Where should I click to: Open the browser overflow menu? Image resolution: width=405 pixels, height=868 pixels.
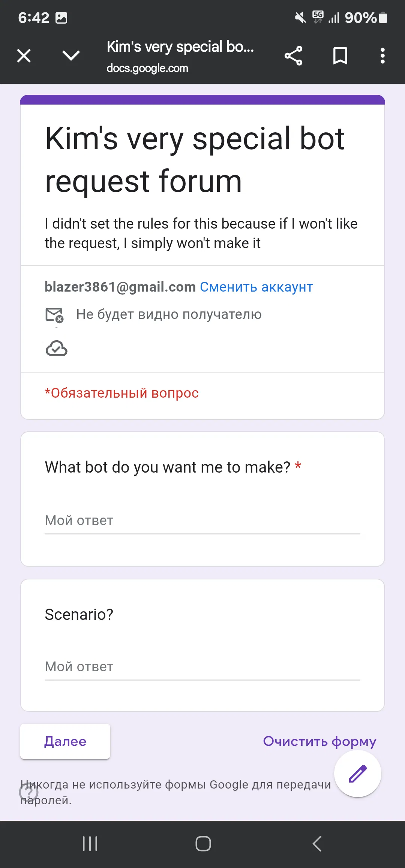coord(382,55)
